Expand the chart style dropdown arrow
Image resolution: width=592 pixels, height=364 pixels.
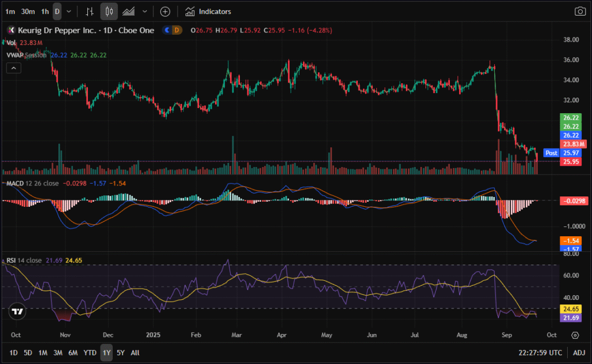pyautogui.click(x=145, y=12)
